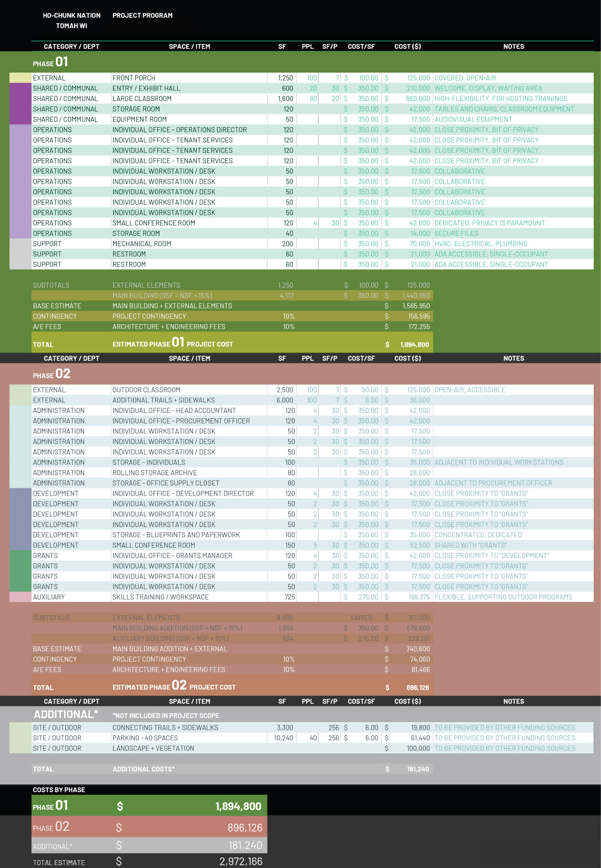This screenshot has height=868, width=601.
Task: Click Phase 02 amount in Costs by Phase
Action: point(245,828)
